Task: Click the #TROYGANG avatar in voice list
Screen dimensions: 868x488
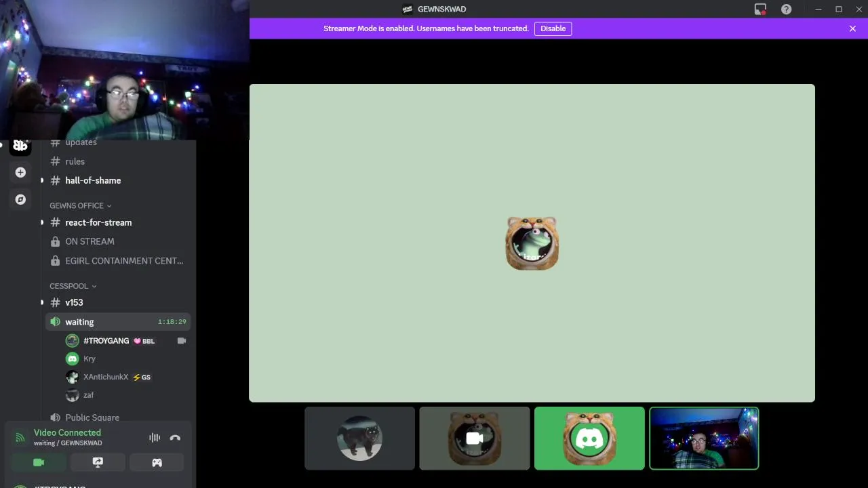Action: 72,340
